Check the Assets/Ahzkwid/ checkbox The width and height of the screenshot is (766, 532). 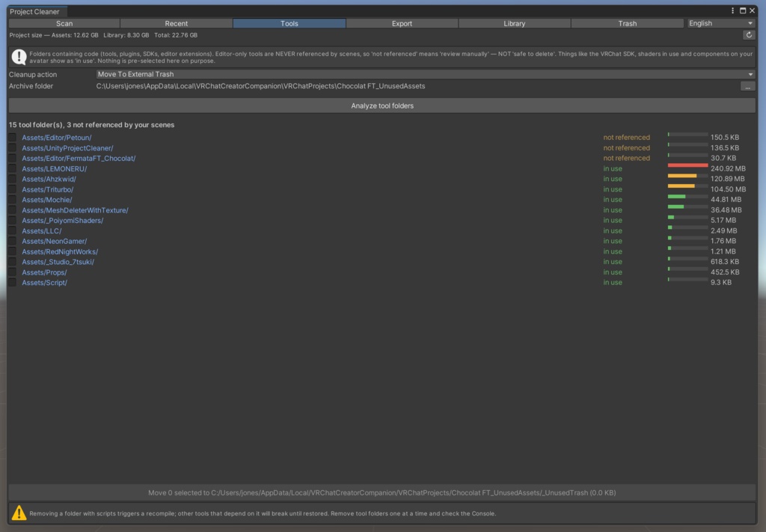point(12,180)
